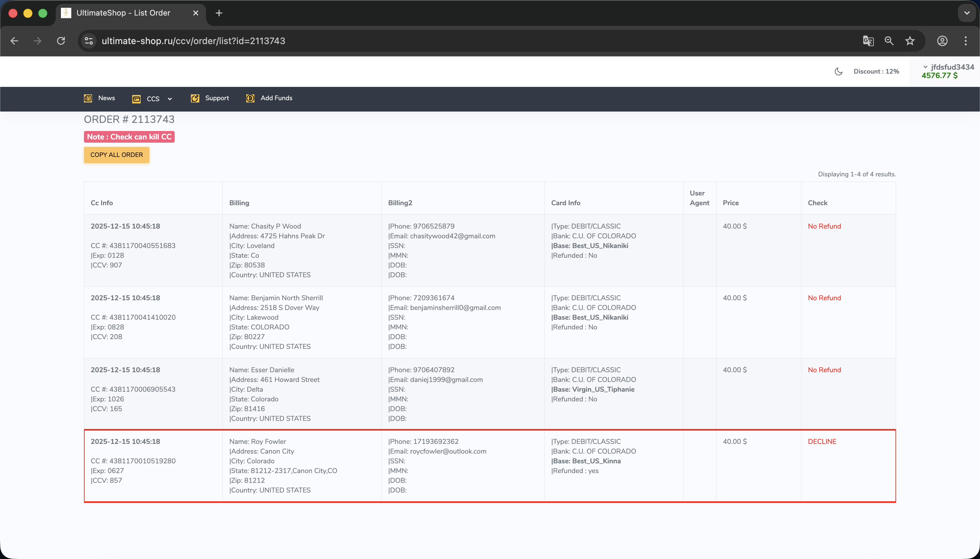Click the coin icon beside Add Funds

click(250, 98)
